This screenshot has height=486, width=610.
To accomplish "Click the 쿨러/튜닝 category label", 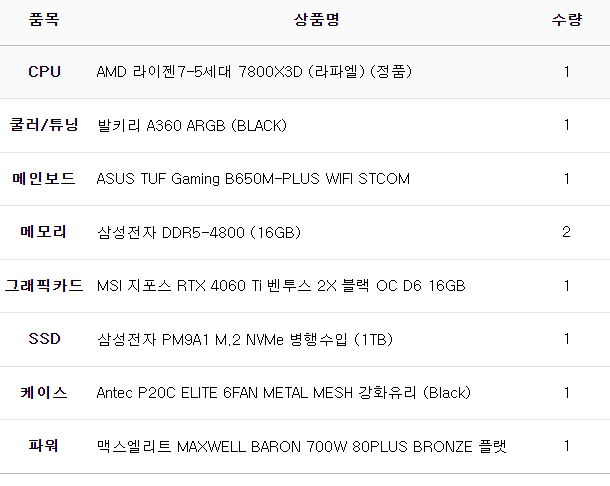I will 44,125.
